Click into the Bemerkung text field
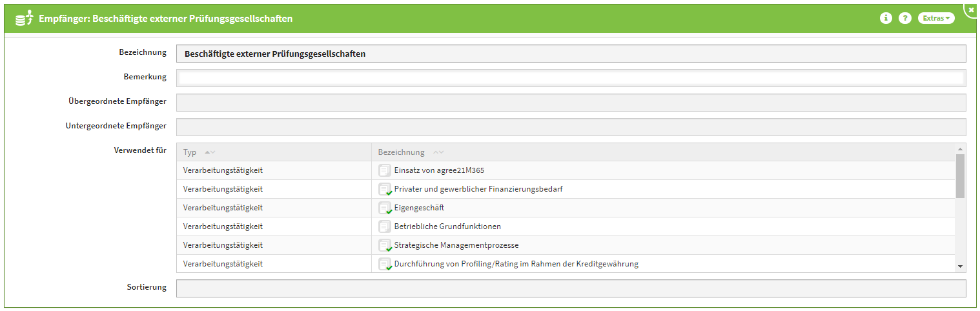980x311 pixels. (x=571, y=78)
